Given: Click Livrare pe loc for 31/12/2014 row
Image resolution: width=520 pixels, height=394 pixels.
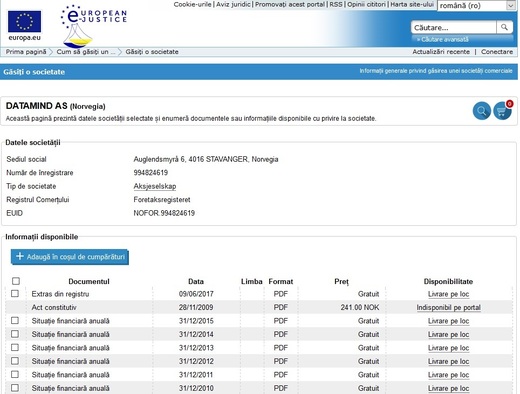Looking at the screenshot, I should (448, 334).
